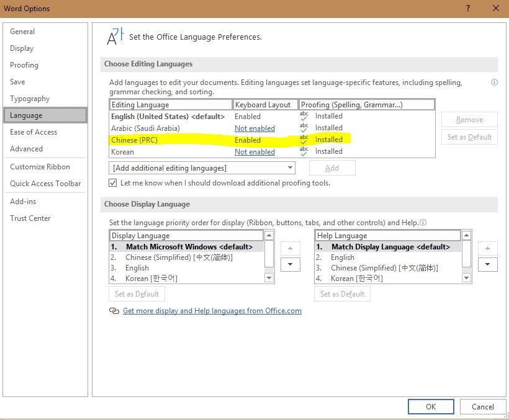Select Chinese (Simplified) in Display Language list
This screenshot has width=509, height=420.
(x=187, y=257)
